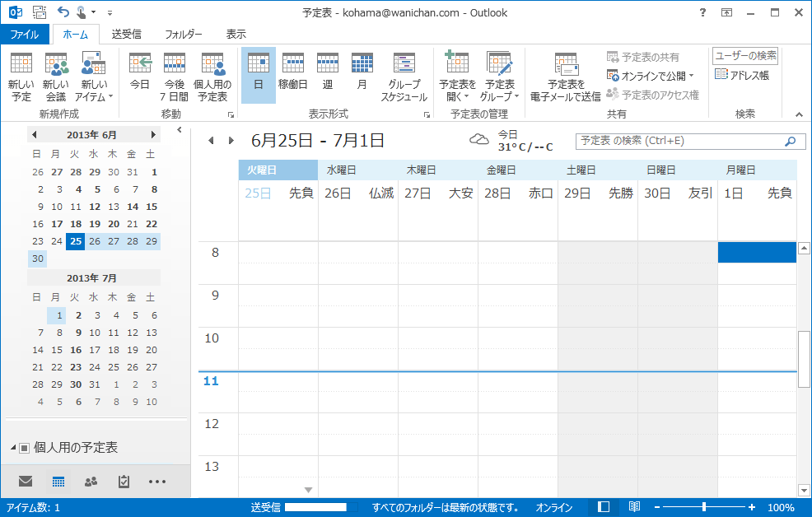Click the Send/Receive all folders quick access icon
Image resolution: width=812 pixels, height=517 pixels.
[x=40, y=12]
